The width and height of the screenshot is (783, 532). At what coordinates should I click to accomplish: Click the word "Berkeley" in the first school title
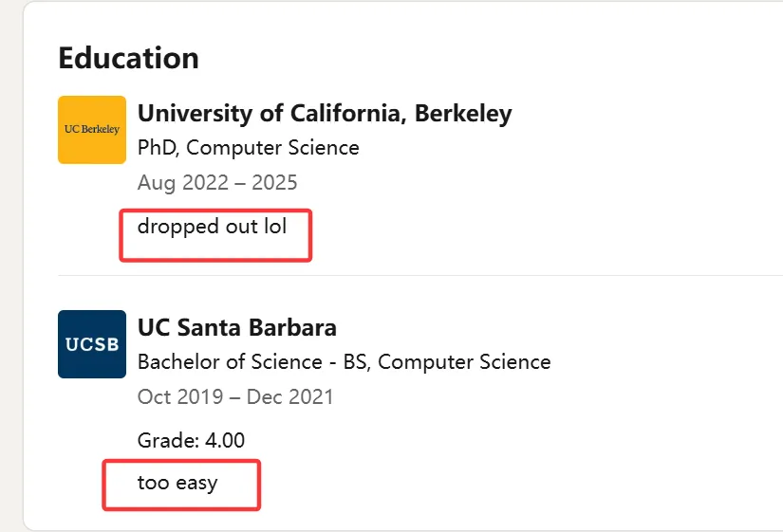(x=463, y=114)
